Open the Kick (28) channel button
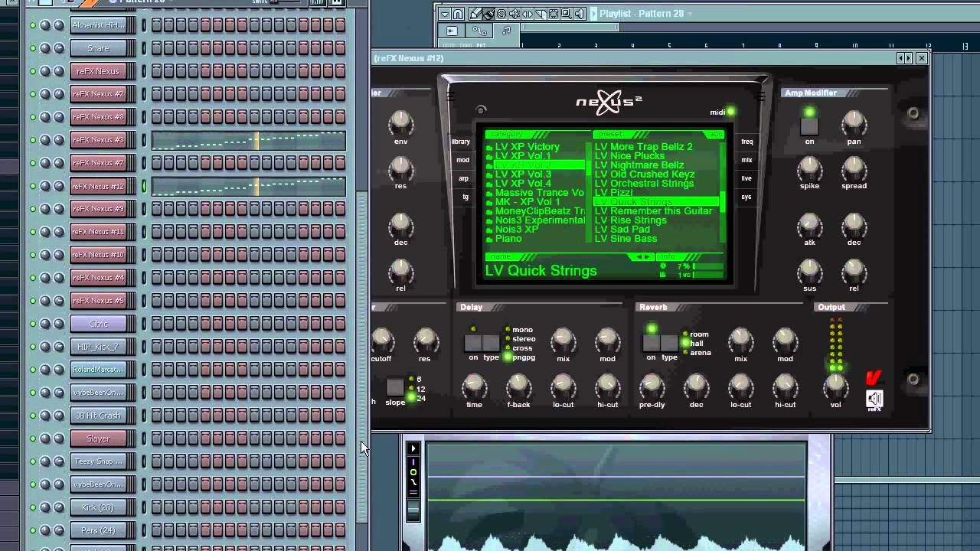This screenshot has width=980, height=551. (98, 507)
